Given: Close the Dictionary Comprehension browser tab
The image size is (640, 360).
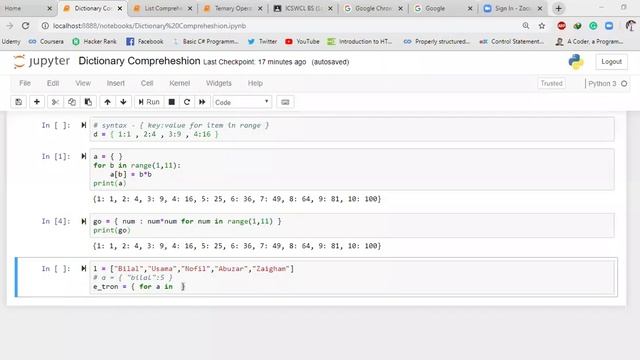Looking at the screenshot, I should 120,8.
